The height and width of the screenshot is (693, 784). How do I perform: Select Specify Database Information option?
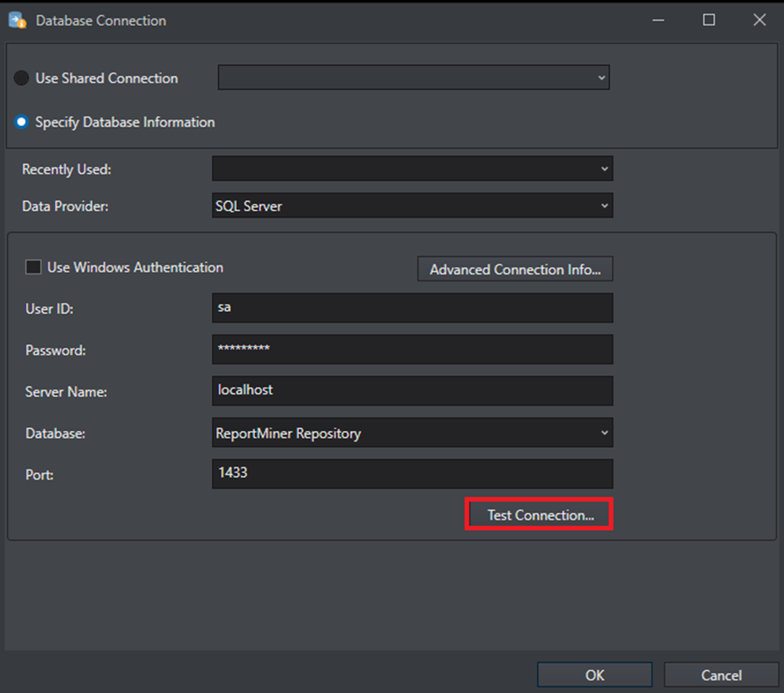pyautogui.click(x=22, y=123)
